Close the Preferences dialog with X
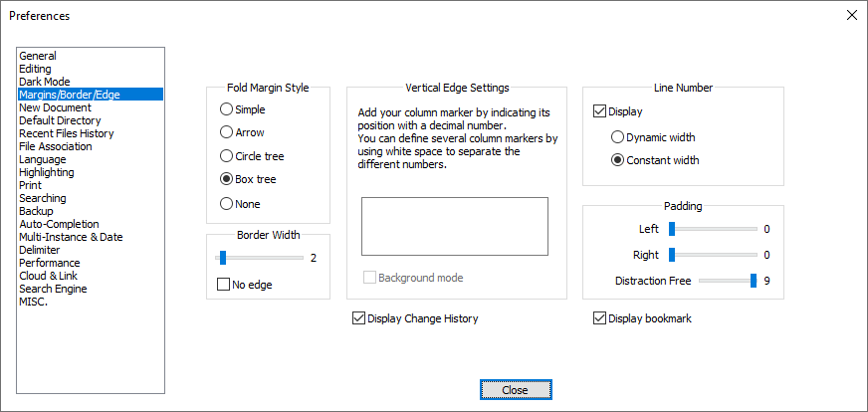The width and height of the screenshot is (868, 412). (851, 15)
